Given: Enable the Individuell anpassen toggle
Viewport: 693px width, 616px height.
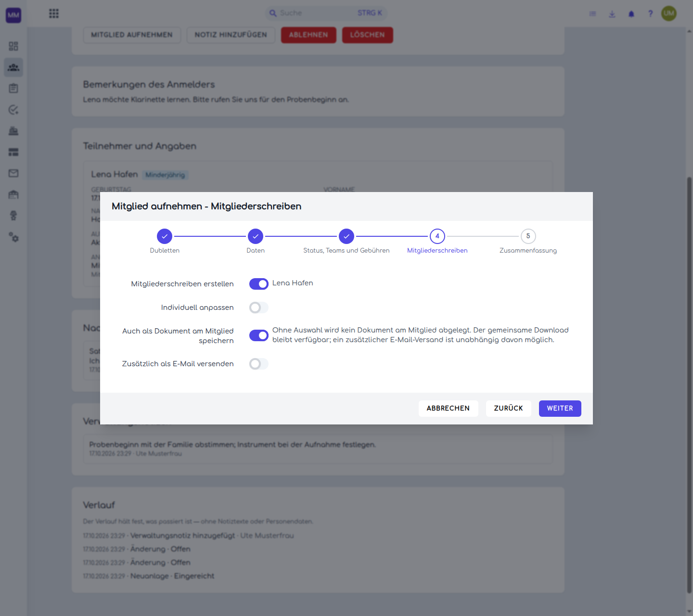Looking at the screenshot, I should [259, 308].
